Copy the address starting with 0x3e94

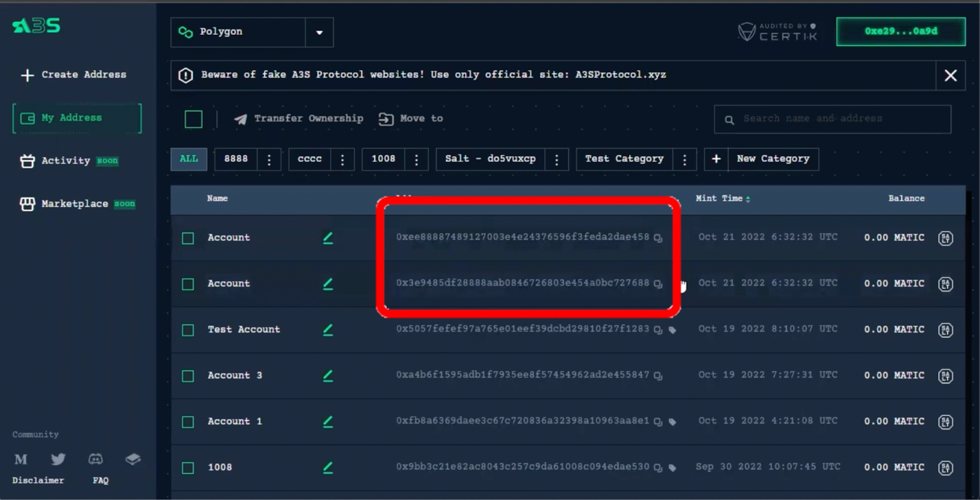point(658,284)
